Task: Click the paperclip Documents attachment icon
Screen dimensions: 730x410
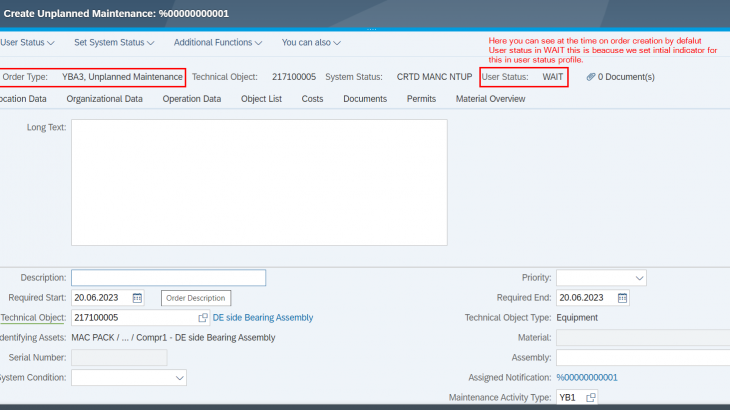Action: click(x=591, y=77)
